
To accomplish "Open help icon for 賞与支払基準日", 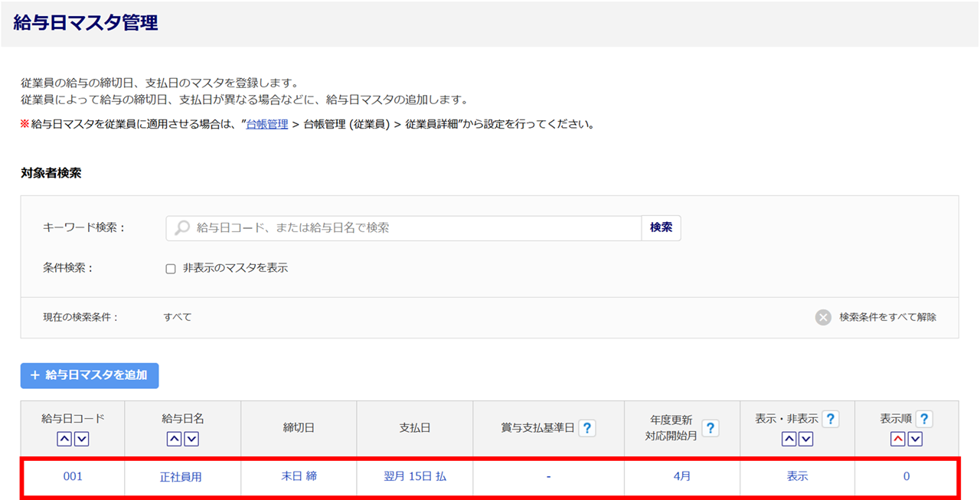I will click(587, 428).
